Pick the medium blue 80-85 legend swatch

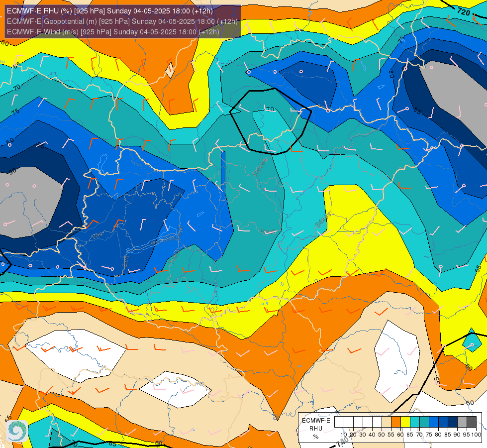[x=443, y=422]
